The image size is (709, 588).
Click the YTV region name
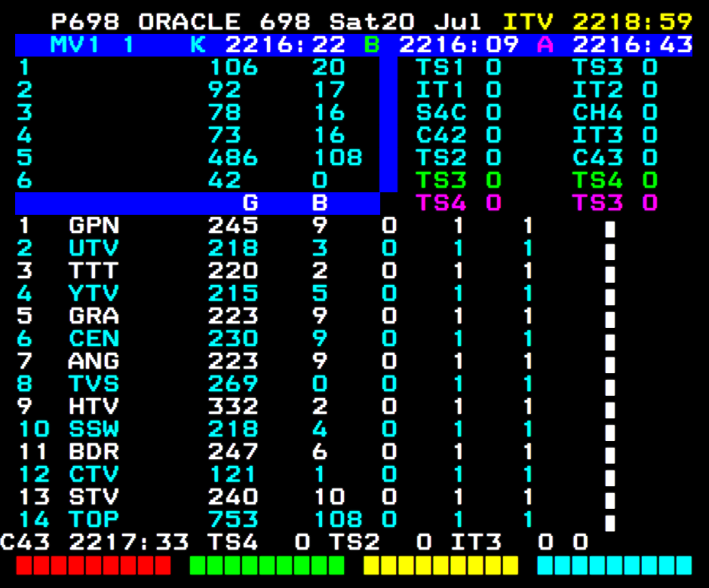[94, 293]
